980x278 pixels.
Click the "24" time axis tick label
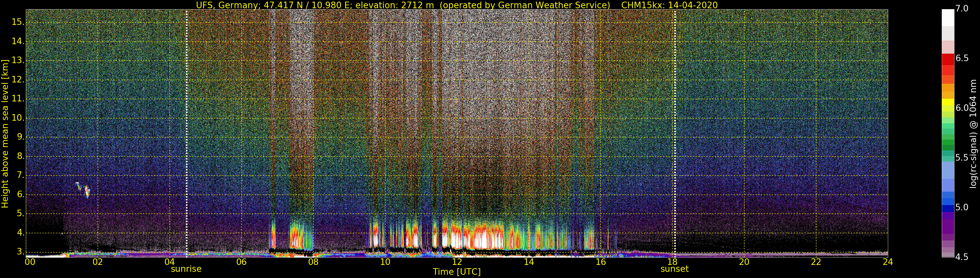click(888, 262)
